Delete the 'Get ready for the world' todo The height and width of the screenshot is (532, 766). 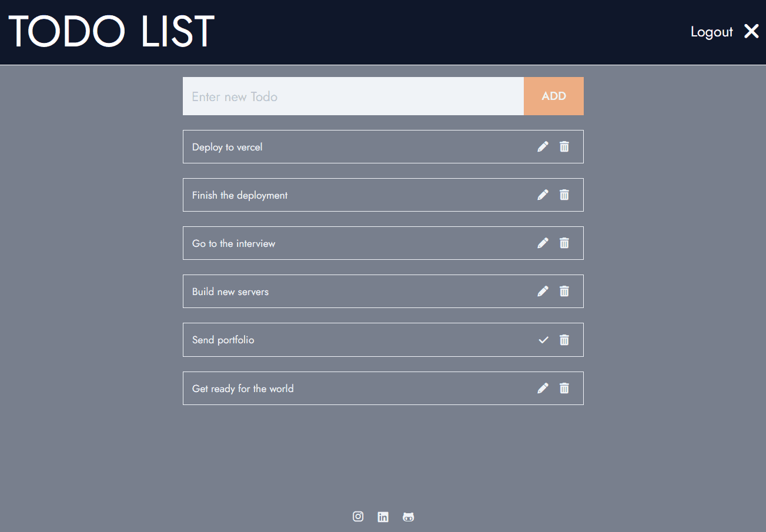pyautogui.click(x=564, y=388)
